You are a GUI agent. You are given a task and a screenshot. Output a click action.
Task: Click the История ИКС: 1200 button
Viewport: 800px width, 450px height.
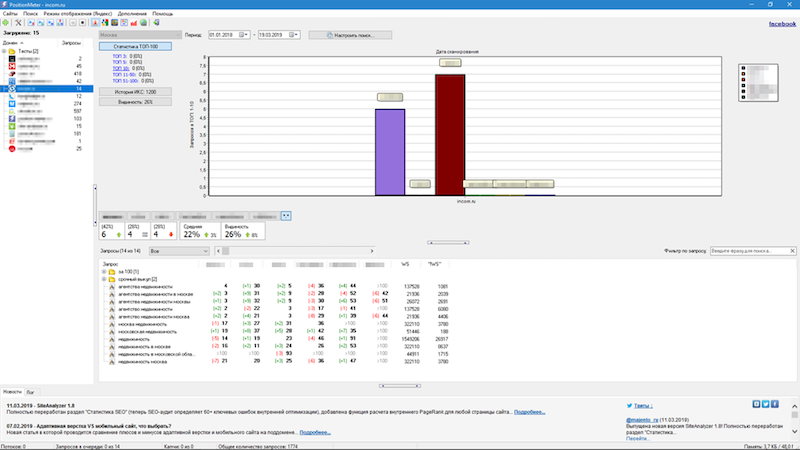(135, 92)
